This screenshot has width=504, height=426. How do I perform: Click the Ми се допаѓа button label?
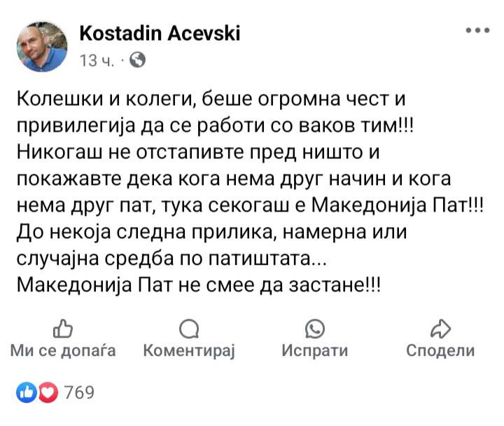click(63, 350)
